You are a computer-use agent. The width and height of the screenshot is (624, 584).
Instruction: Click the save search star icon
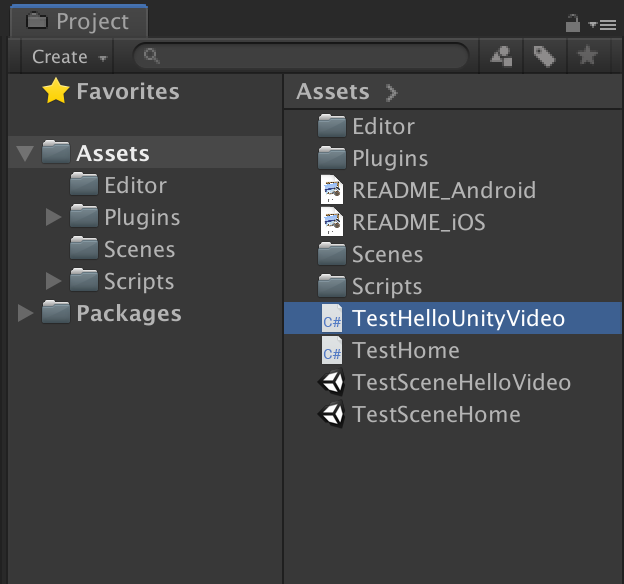tap(587, 55)
